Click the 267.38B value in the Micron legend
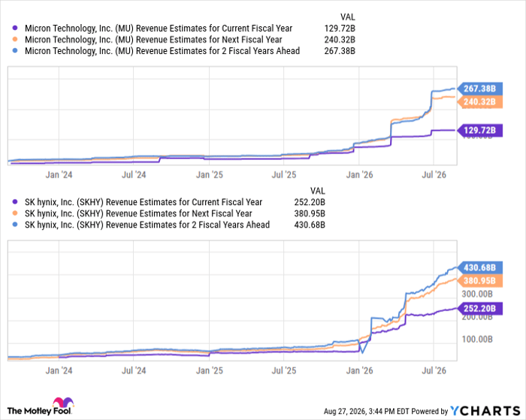This screenshot has width=526, height=420. [x=340, y=51]
